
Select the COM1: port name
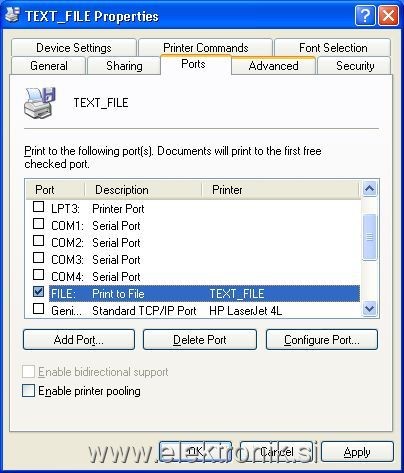[67, 226]
